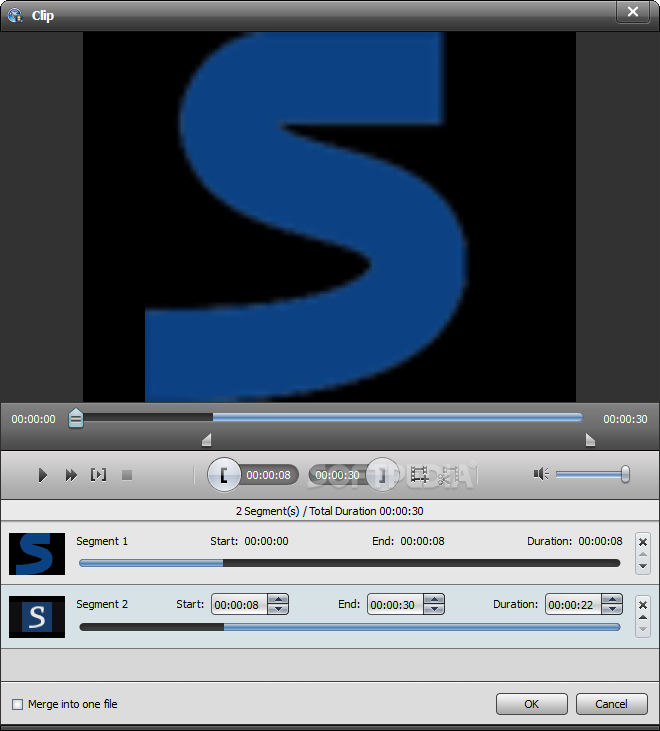Delete Segment 2 with its X button
Viewport: 660px width, 731px height.
(643, 605)
